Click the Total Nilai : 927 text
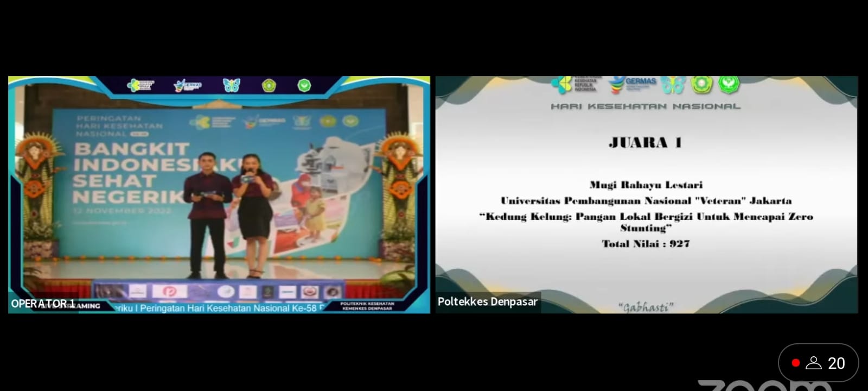The height and width of the screenshot is (391, 868). point(646,244)
